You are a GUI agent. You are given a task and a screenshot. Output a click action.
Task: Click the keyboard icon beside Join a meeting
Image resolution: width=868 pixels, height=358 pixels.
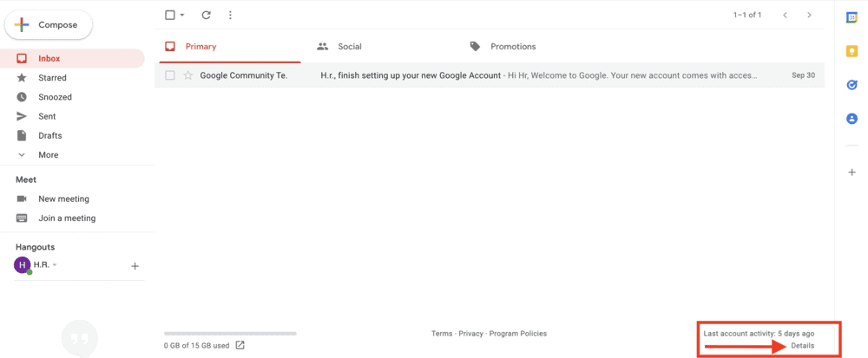coord(22,218)
